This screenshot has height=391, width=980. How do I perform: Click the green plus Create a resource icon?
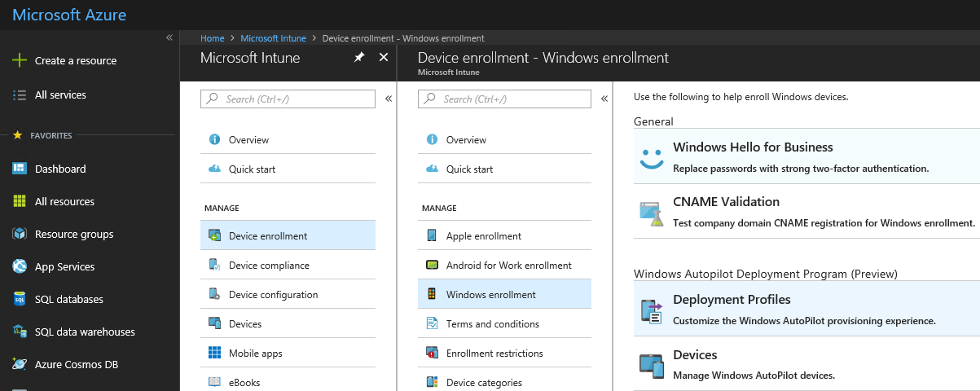coord(20,60)
